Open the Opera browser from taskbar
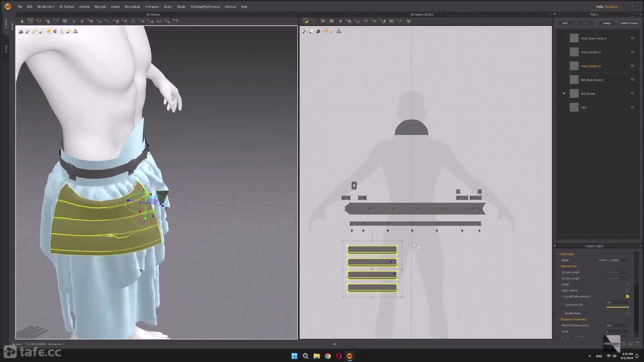The image size is (644, 362). click(339, 356)
